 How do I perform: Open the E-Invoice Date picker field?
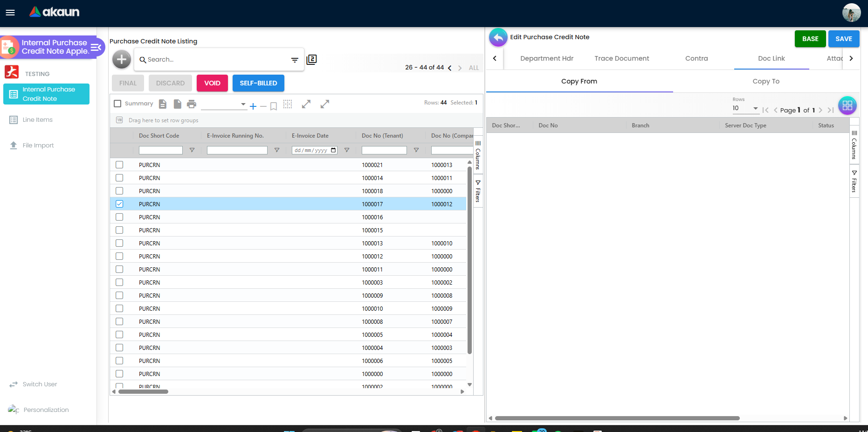coord(315,150)
